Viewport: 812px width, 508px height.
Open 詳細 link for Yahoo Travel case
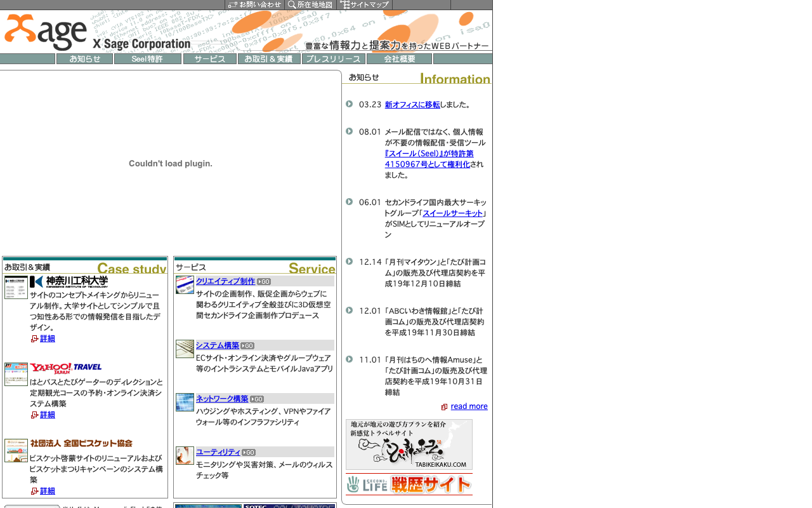(48, 415)
